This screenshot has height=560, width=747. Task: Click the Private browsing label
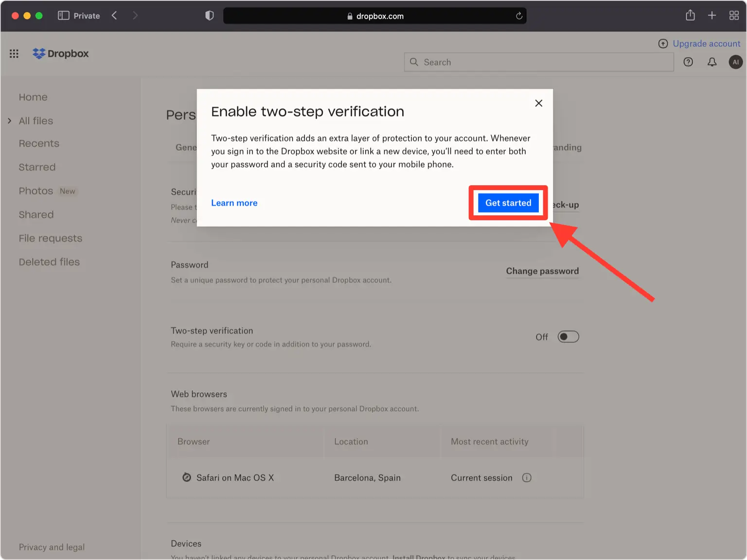click(x=87, y=16)
